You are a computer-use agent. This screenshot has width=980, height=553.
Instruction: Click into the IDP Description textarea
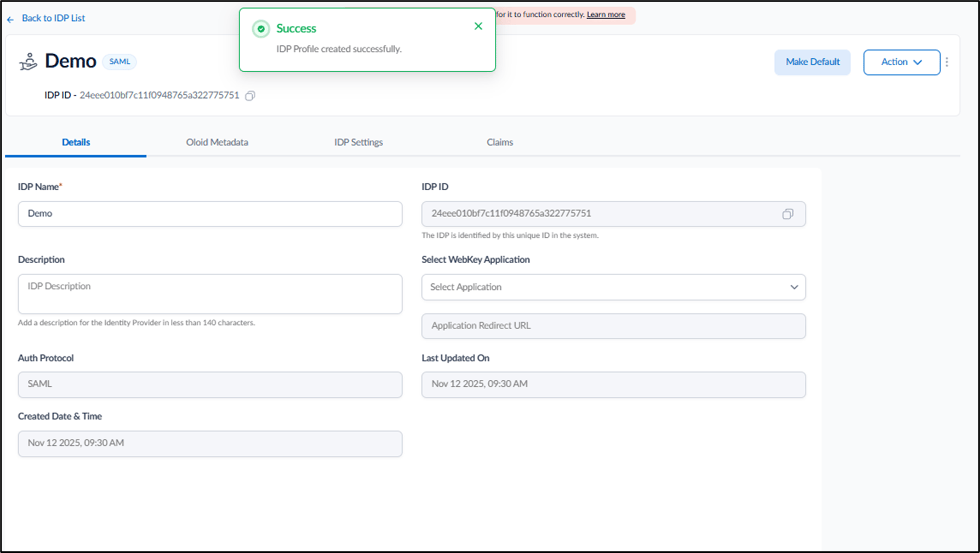[210, 294]
